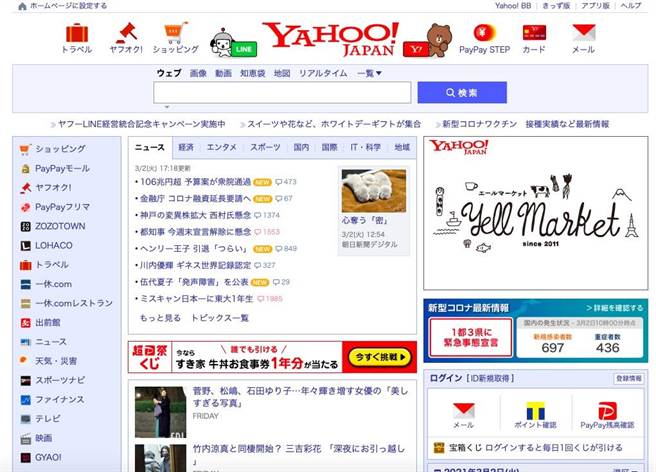Click the カード credit card icon
Image resolution: width=656 pixels, height=472 pixels.
click(x=534, y=34)
